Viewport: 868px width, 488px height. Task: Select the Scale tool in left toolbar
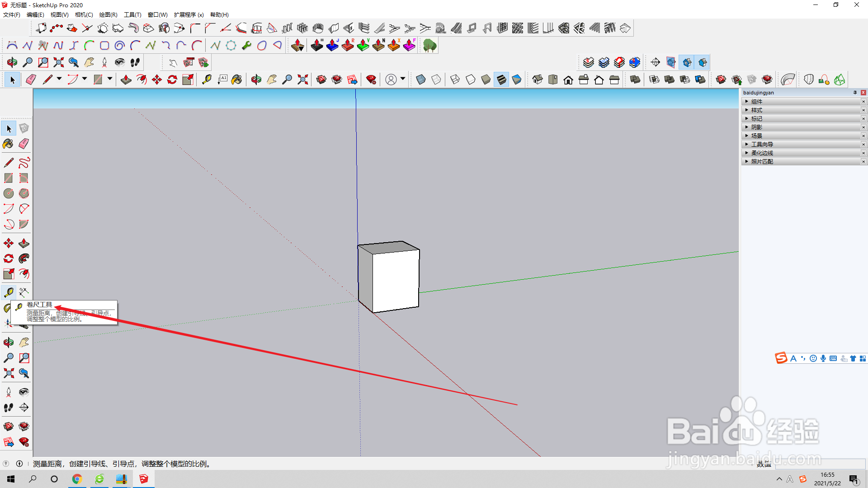(9, 274)
